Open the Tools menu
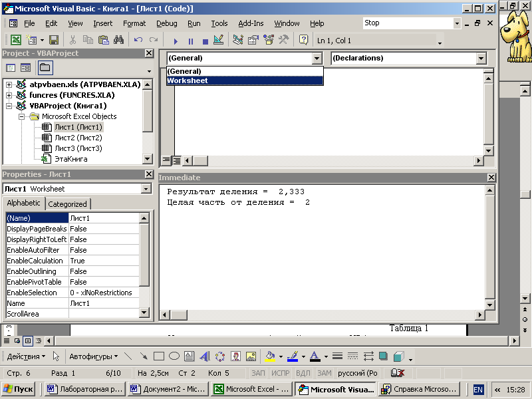The height and width of the screenshot is (399, 532). point(219,23)
